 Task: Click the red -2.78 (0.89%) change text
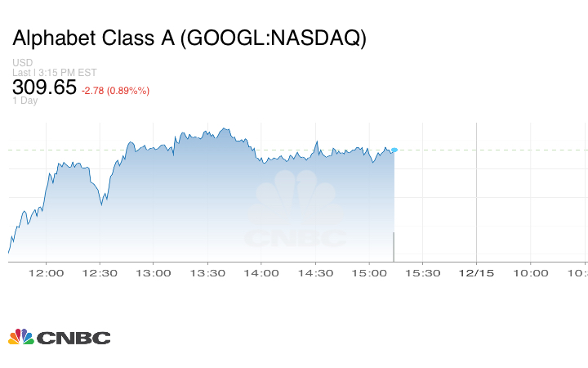[x=115, y=90]
